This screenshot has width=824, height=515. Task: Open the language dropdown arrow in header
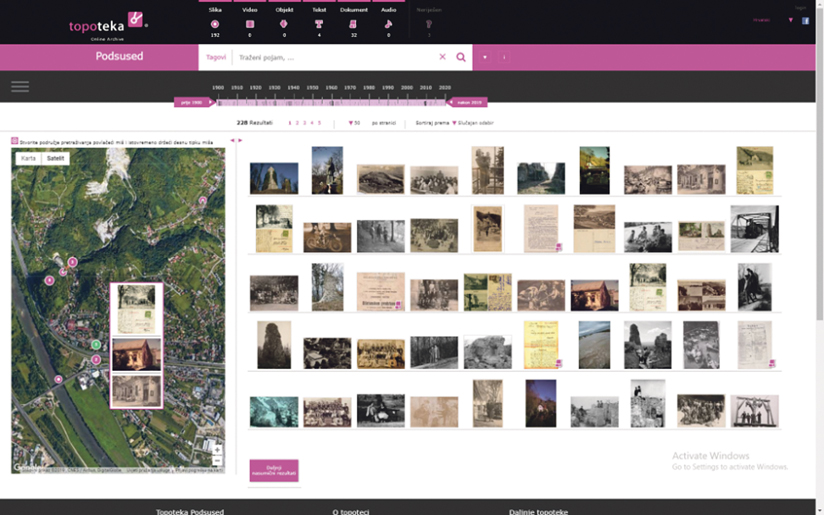[x=790, y=20]
